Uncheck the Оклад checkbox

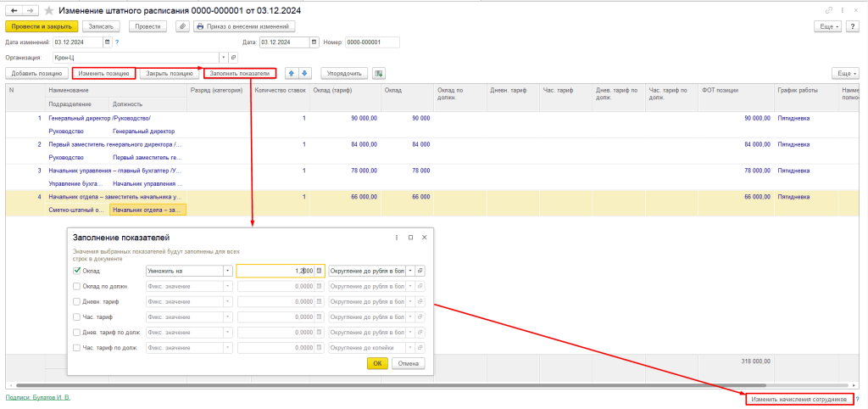(x=78, y=271)
